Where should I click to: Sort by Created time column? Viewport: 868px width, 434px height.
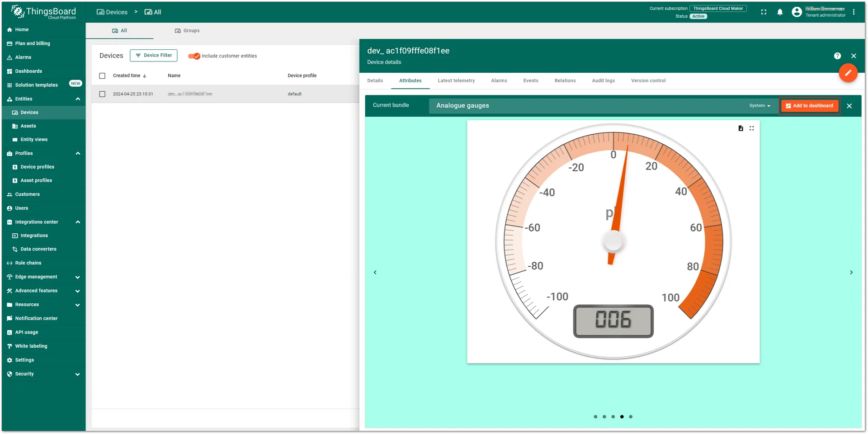pyautogui.click(x=129, y=76)
